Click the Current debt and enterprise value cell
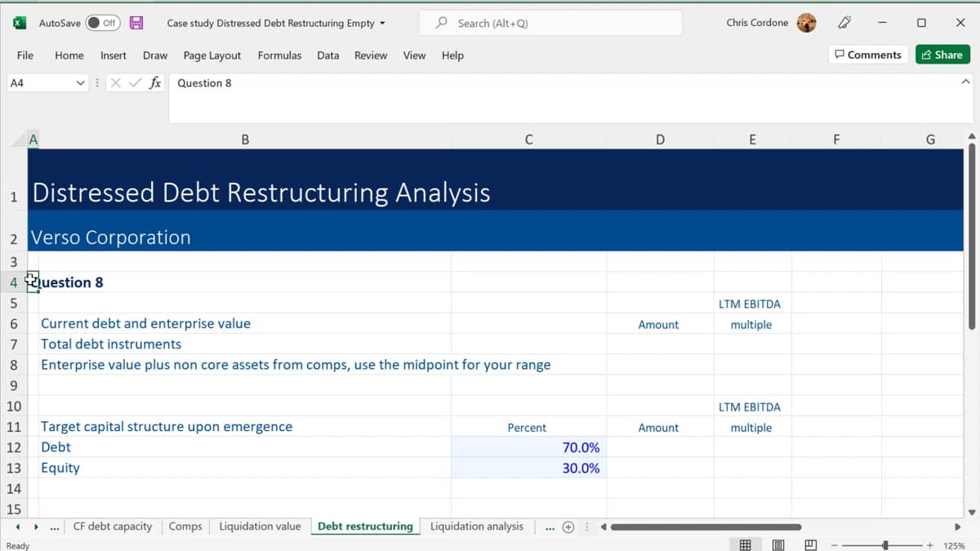The image size is (980, 551). pyautogui.click(x=245, y=323)
